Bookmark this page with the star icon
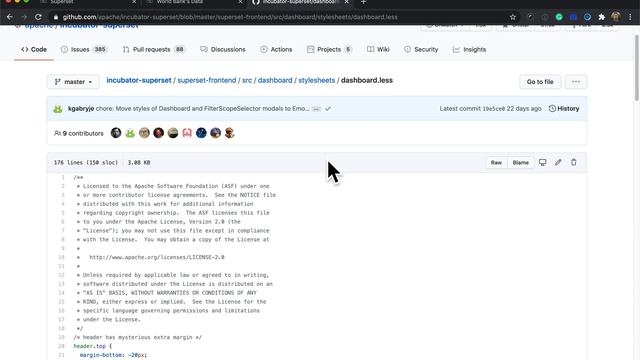The image size is (640, 360). pyautogui.click(x=513, y=17)
